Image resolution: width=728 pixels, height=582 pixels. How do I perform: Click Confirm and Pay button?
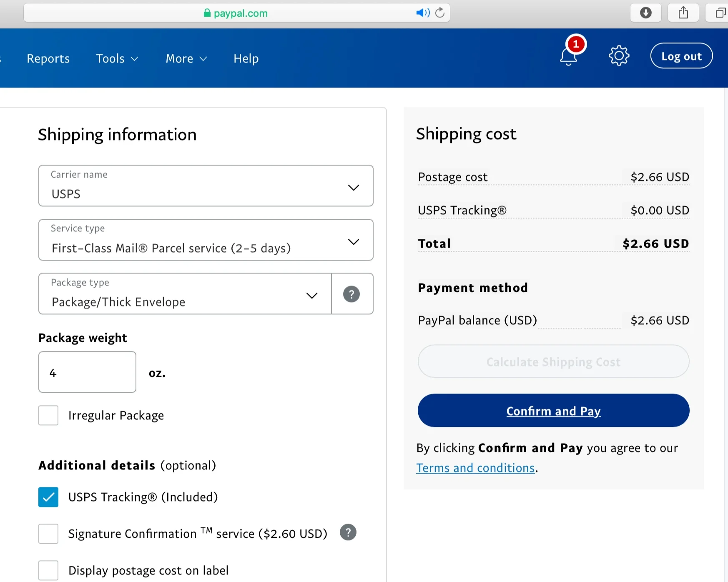pos(553,411)
